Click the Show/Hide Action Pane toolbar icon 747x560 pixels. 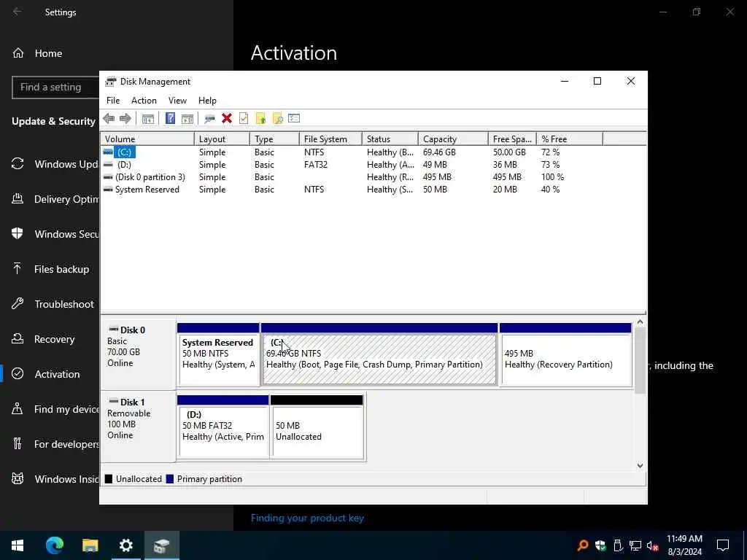[187, 119]
